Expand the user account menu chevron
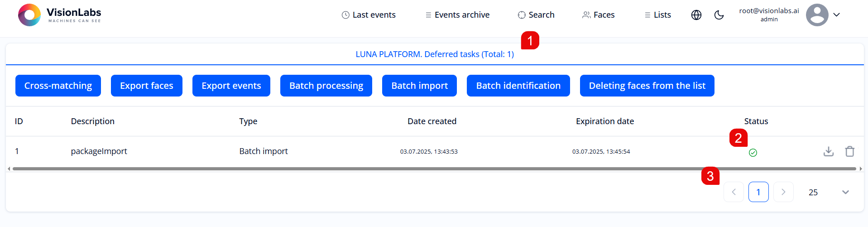 tap(836, 15)
